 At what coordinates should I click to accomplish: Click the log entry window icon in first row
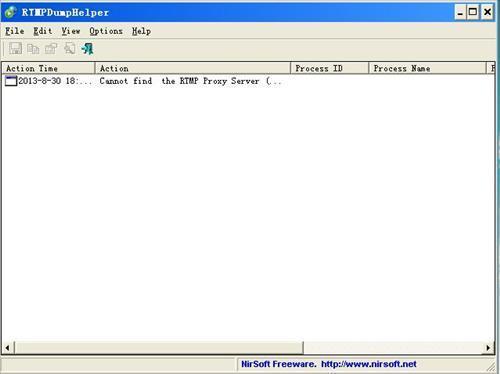pyautogui.click(x=11, y=81)
